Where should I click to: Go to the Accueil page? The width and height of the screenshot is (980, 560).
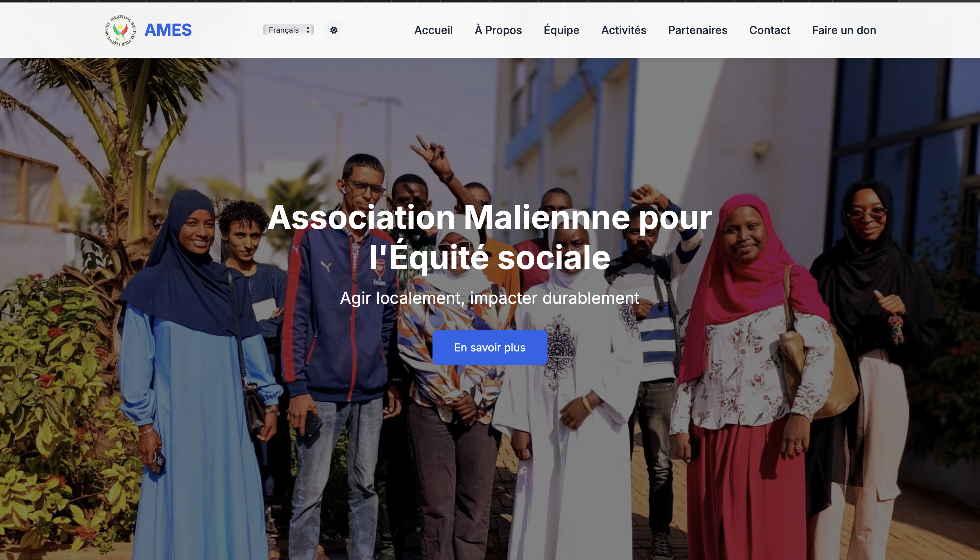(434, 30)
